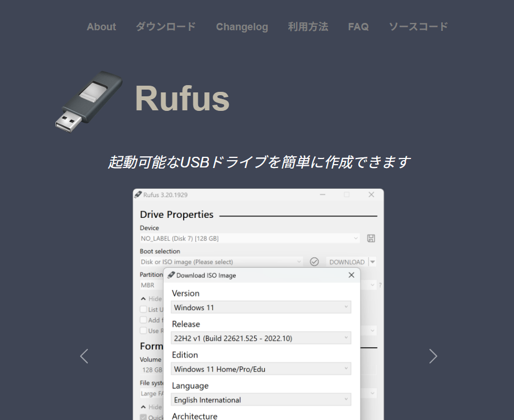Open the Language dropdown set to English International
This screenshot has width=514, height=420.
pyautogui.click(x=261, y=400)
